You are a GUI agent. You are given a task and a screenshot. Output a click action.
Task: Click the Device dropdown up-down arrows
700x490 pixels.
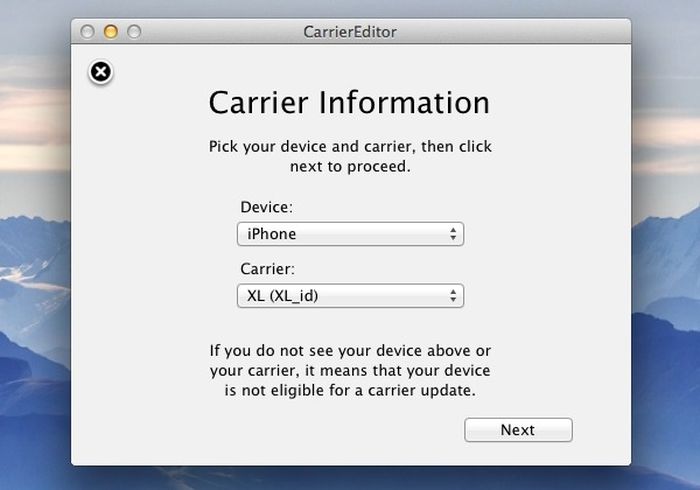[x=453, y=234]
